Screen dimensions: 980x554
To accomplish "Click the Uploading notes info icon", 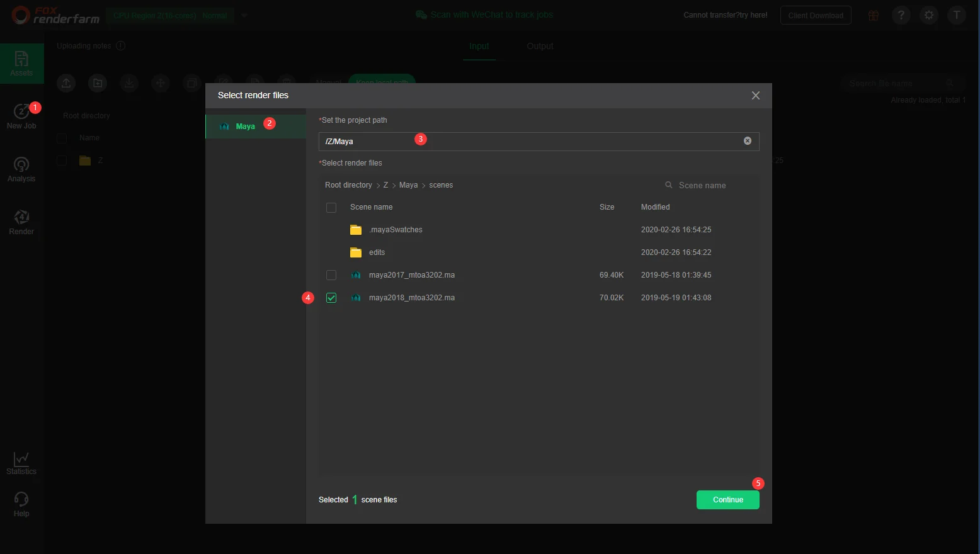I will (x=121, y=46).
